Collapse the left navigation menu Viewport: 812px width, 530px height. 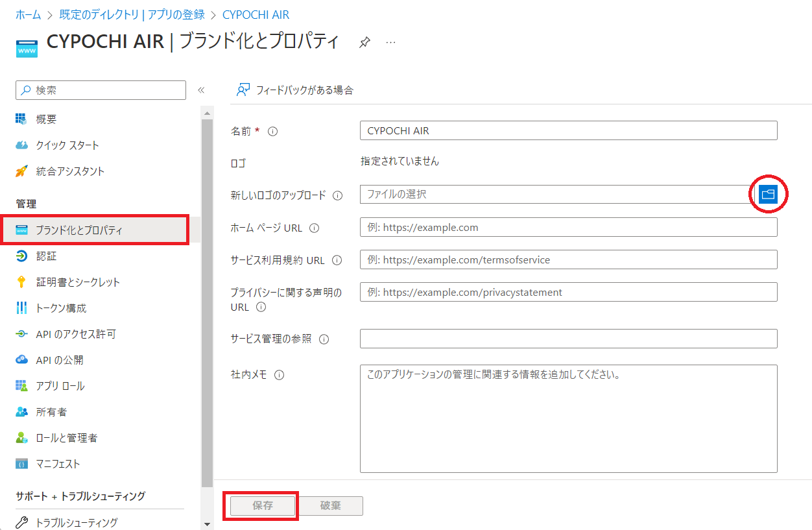coord(201,90)
